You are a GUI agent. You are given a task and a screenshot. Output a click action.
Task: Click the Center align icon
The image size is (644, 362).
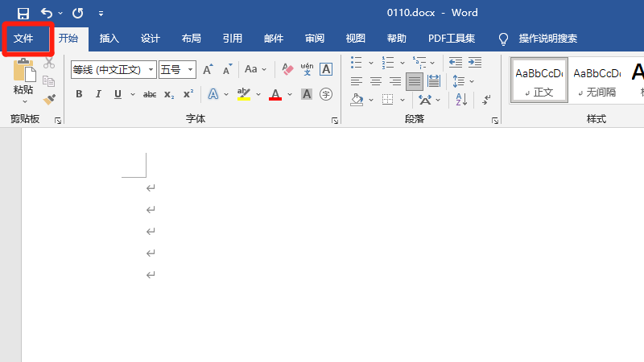376,81
